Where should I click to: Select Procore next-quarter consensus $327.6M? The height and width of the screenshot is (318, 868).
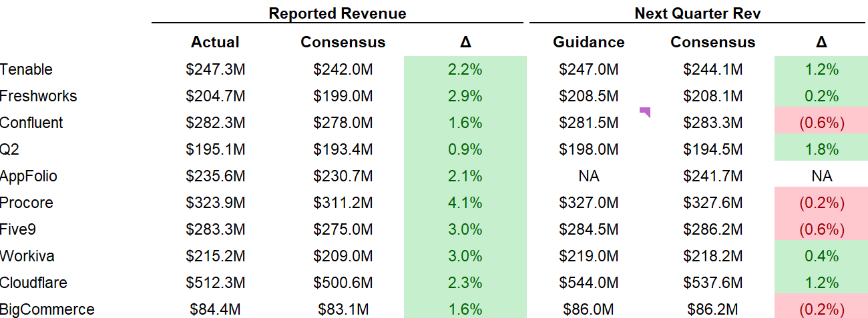pos(712,203)
